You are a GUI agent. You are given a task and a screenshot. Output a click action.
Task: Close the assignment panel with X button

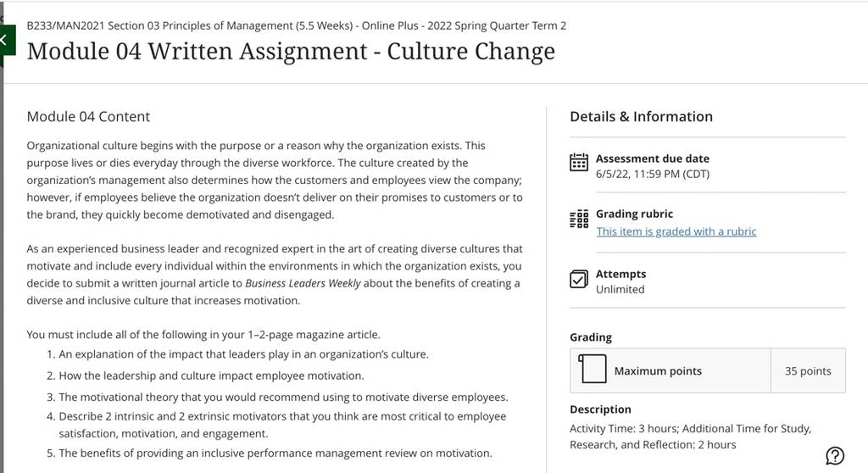6,40
